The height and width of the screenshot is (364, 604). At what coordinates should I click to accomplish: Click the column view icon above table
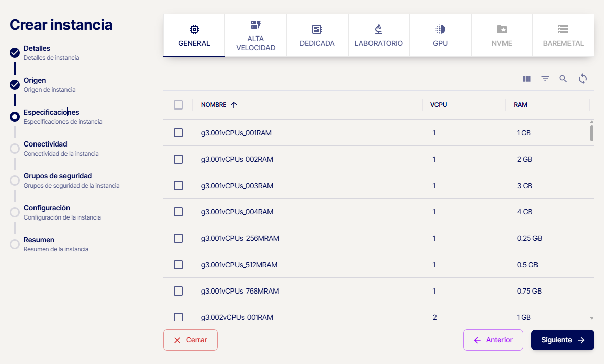click(x=527, y=79)
